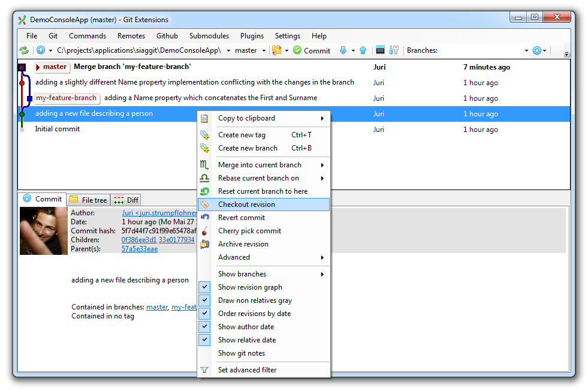
Task: Open the git bash console icon
Action: [380, 50]
